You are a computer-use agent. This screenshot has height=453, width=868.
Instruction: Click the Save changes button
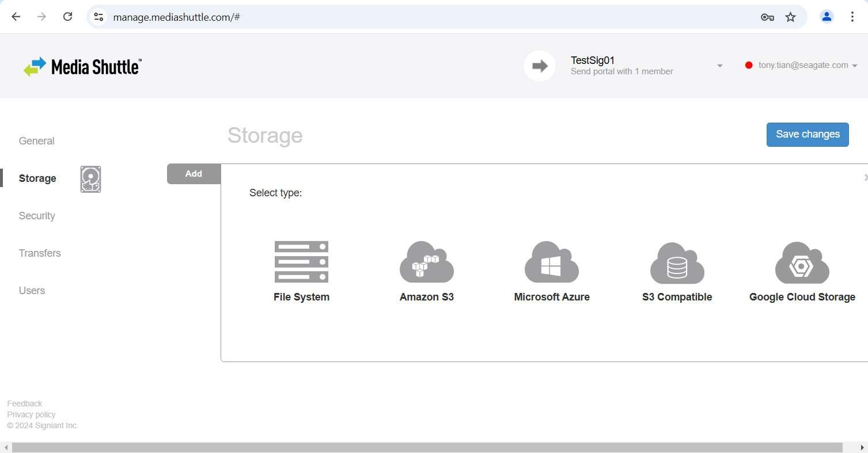point(807,135)
